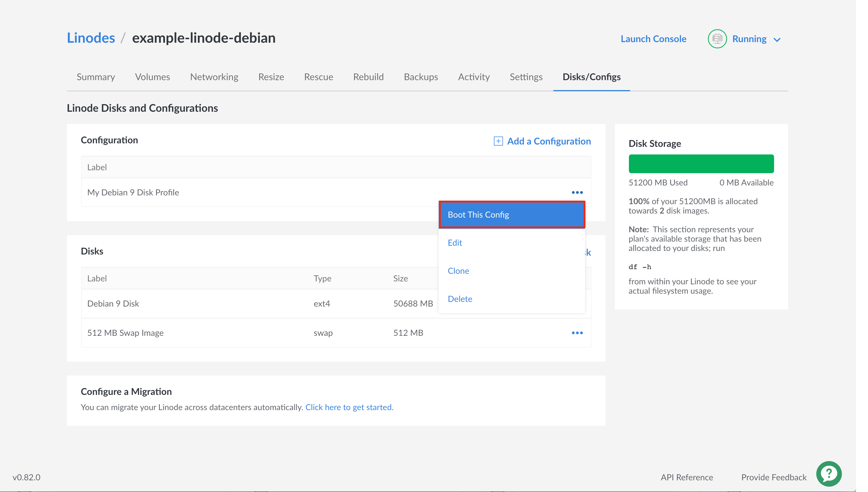Open the Disks/Configs tab
Image resolution: width=868 pixels, height=492 pixels.
591,76
